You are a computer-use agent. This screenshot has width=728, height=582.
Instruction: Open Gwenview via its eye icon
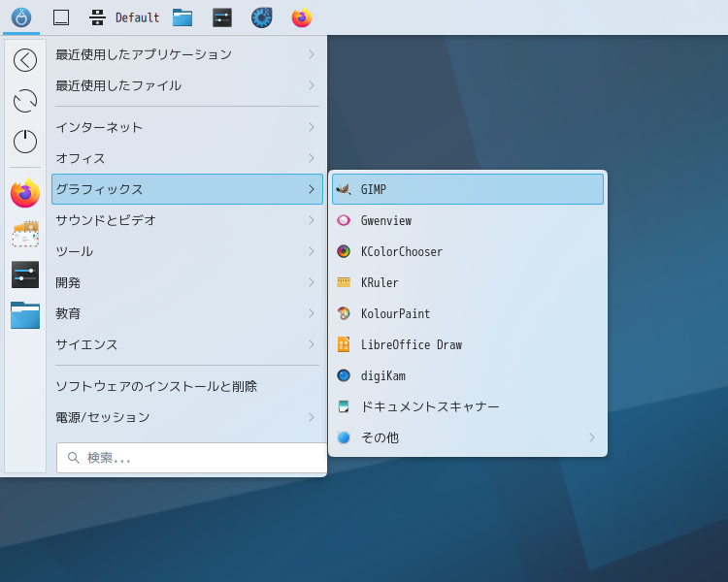pos(344,220)
